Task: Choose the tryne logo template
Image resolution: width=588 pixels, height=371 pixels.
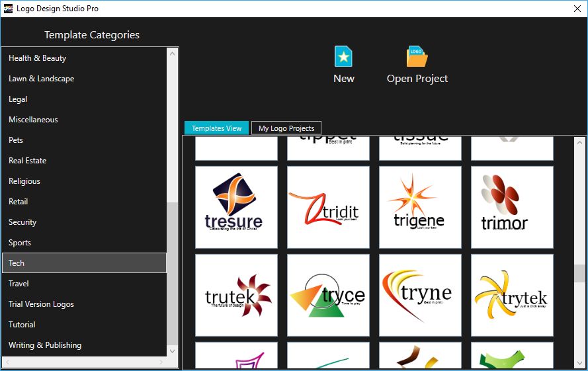Action: click(x=420, y=295)
